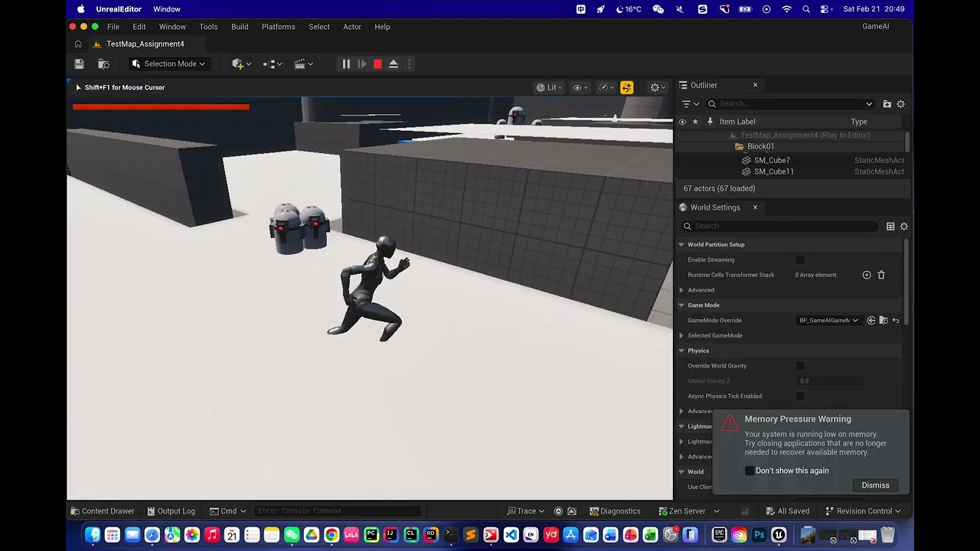Image resolution: width=980 pixels, height=551 pixels.
Task: Open World Settings property matrix grid icon
Action: coord(890,227)
